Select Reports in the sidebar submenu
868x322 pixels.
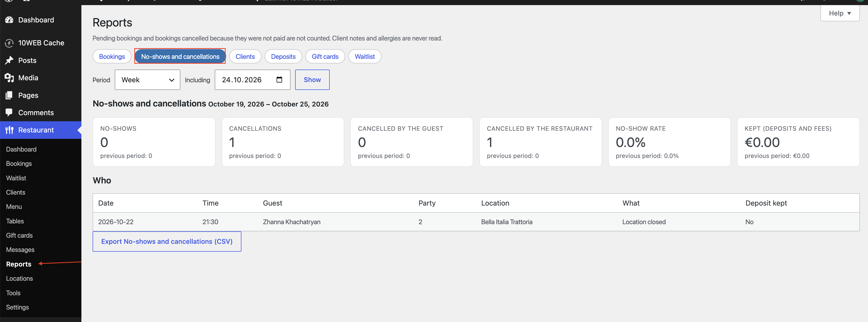(19, 264)
